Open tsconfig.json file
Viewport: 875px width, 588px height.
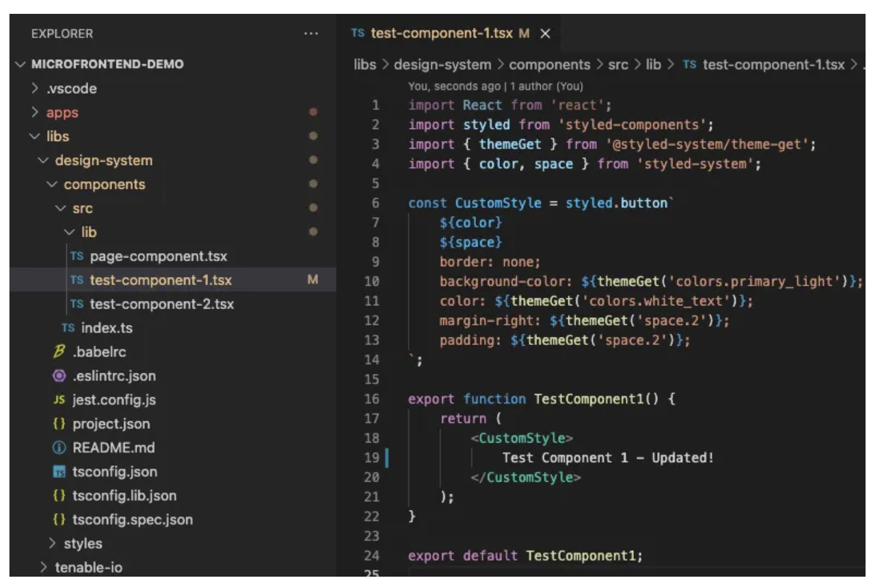click(x=115, y=472)
